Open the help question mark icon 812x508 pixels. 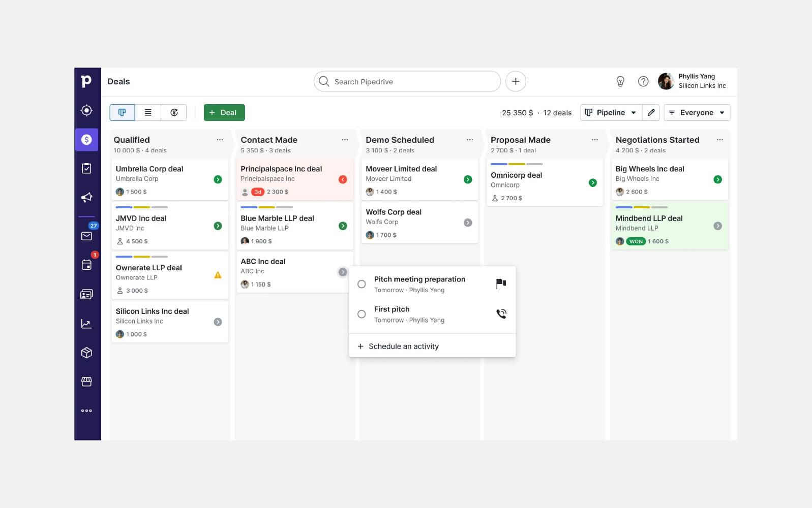[x=643, y=81]
